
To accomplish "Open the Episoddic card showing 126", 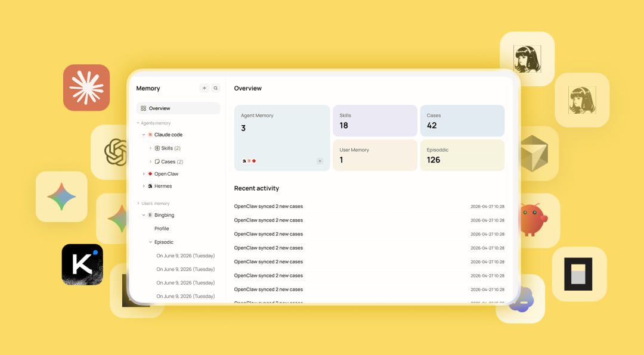I will (462, 155).
